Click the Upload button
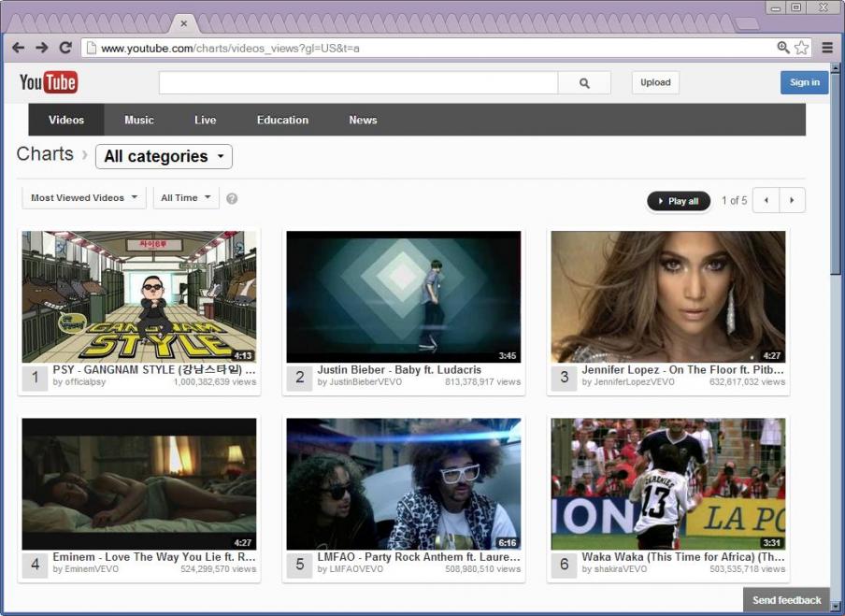This screenshot has width=845, height=616. click(x=655, y=82)
